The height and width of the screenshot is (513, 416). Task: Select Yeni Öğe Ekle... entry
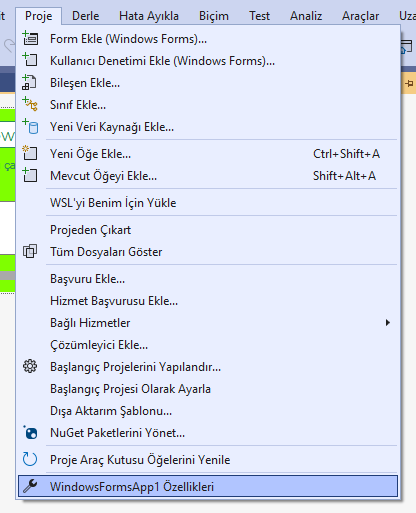208,154
